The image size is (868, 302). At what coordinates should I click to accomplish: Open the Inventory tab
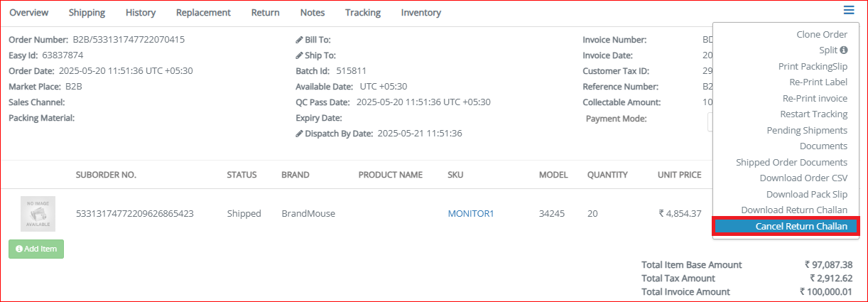point(421,13)
